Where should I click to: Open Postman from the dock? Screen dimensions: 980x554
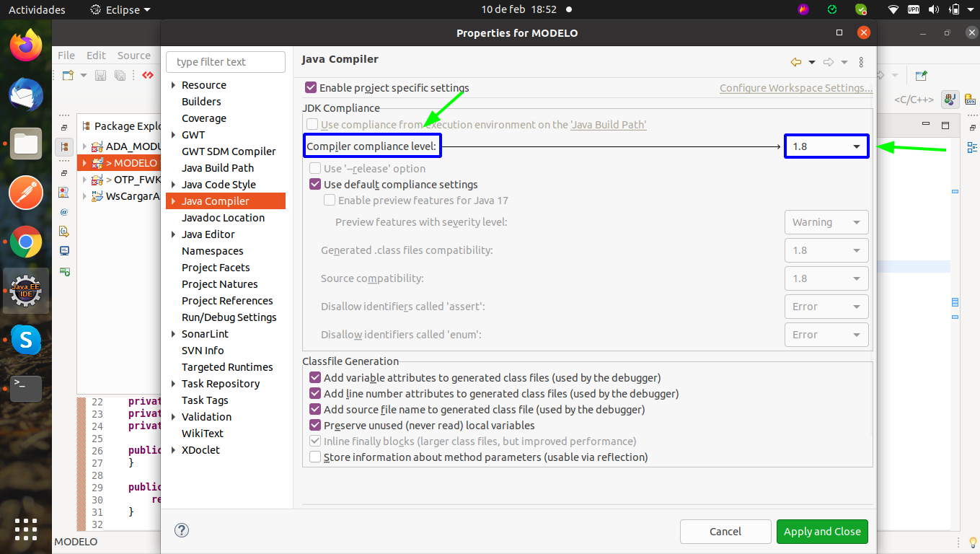(26, 193)
